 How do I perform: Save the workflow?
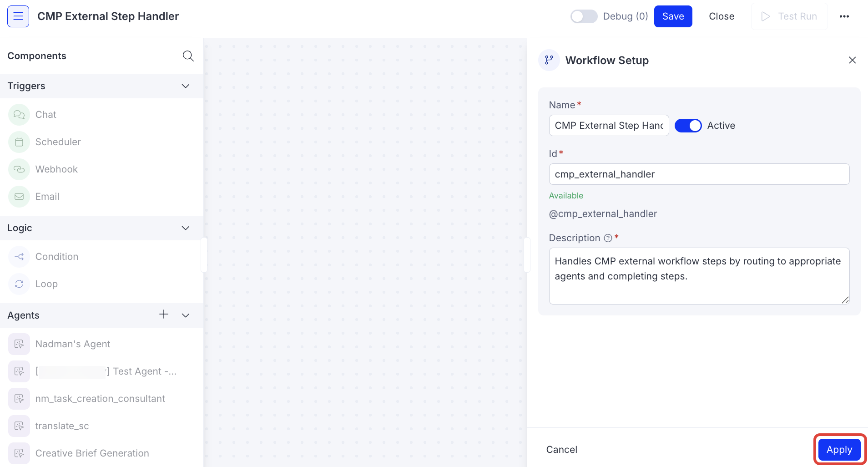point(673,16)
